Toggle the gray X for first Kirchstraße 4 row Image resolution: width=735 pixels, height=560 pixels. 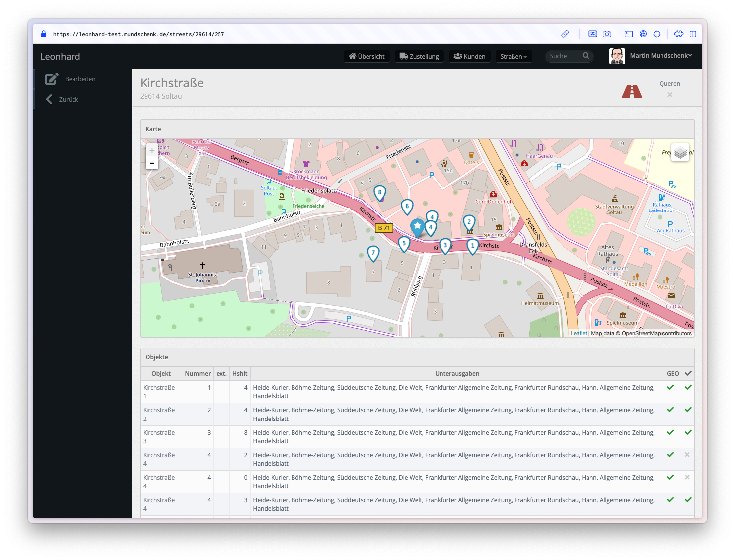point(687,455)
